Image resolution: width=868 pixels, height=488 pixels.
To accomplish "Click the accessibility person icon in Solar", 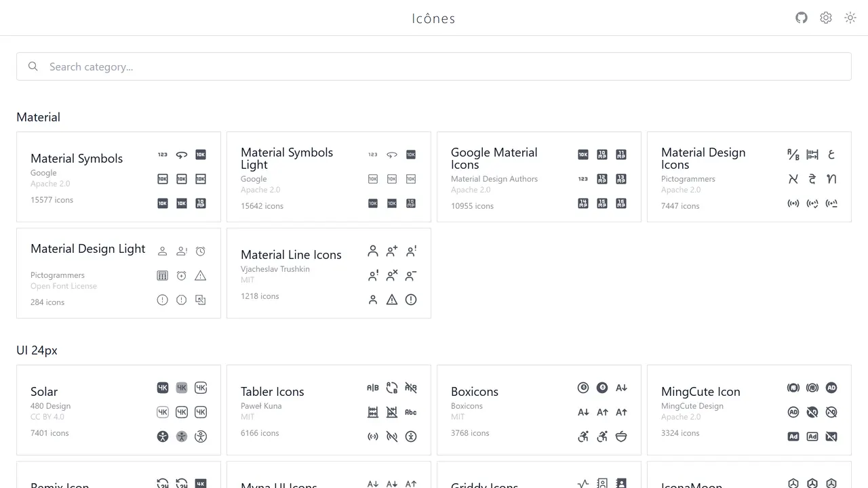I will tap(163, 436).
